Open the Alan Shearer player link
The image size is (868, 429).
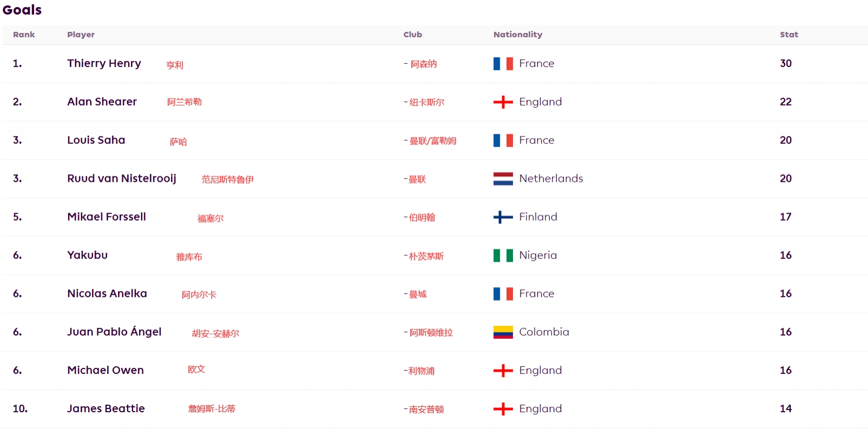(x=102, y=102)
